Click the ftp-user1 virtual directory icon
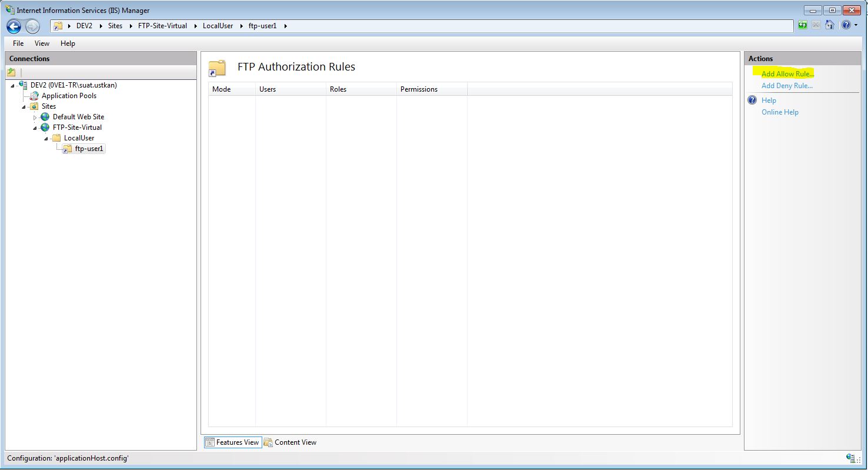The height and width of the screenshot is (470, 868). click(x=68, y=149)
